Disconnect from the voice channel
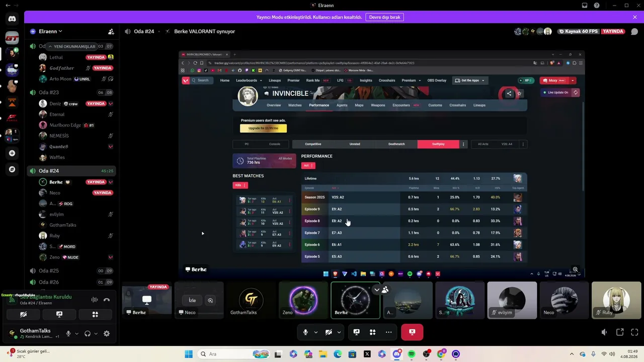The image size is (644, 362). tap(107, 300)
